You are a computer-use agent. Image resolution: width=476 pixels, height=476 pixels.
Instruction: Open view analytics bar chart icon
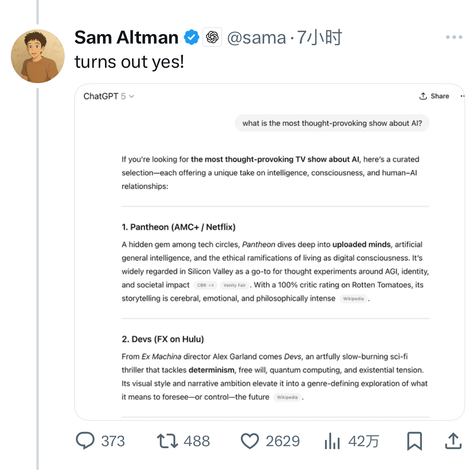click(x=332, y=441)
